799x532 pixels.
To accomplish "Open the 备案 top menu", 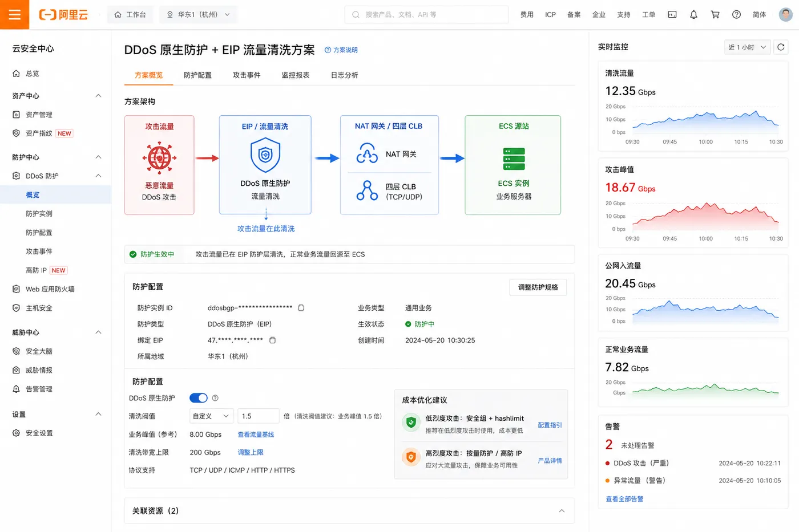I will 574,15.
